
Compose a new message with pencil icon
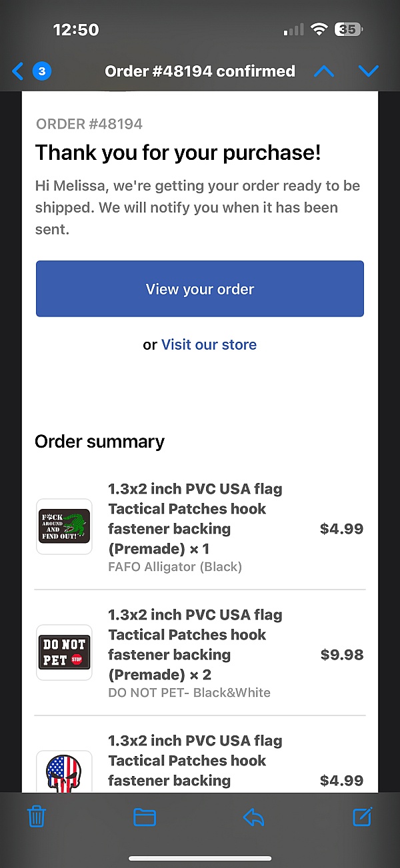pyautogui.click(x=362, y=816)
